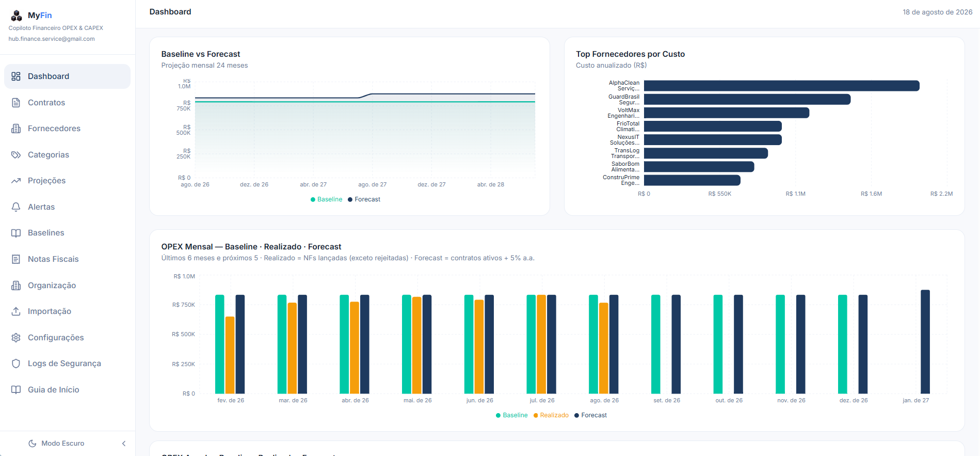Viewport: 980px width, 456px height.
Task: Click the Forecast bar for dez. de 26
Action: tap(863, 344)
